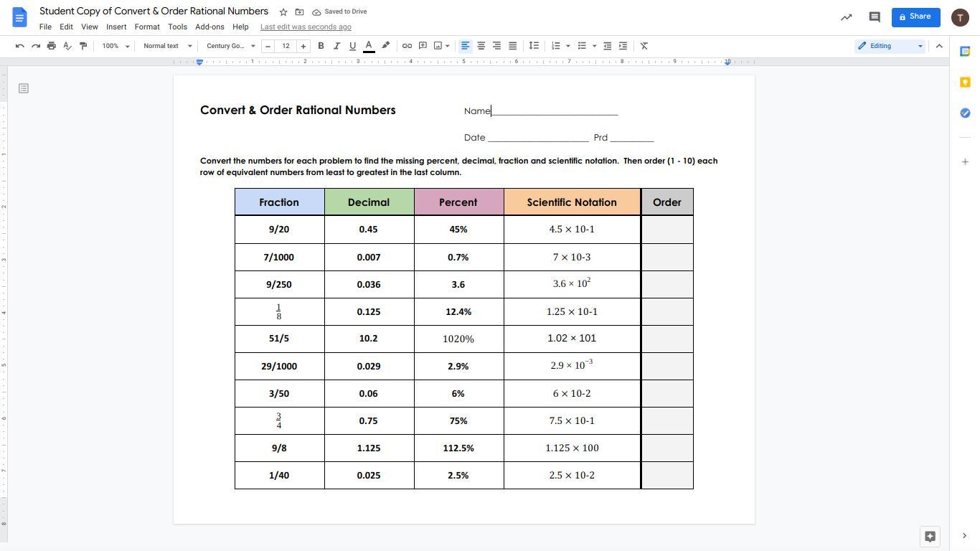Viewport: 980px width, 551px height.
Task: Open the line spacing options
Action: coord(534,46)
